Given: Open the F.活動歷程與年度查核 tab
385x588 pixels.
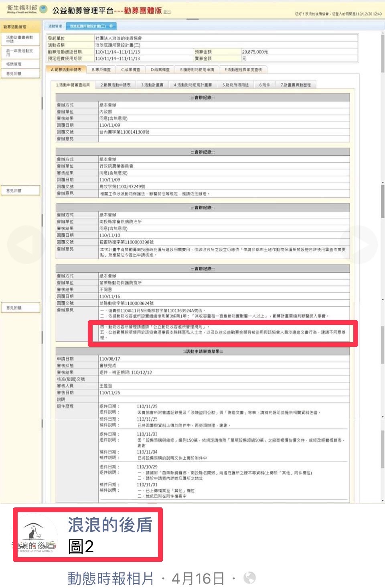Looking at the screenshot, I should [243, 70].
